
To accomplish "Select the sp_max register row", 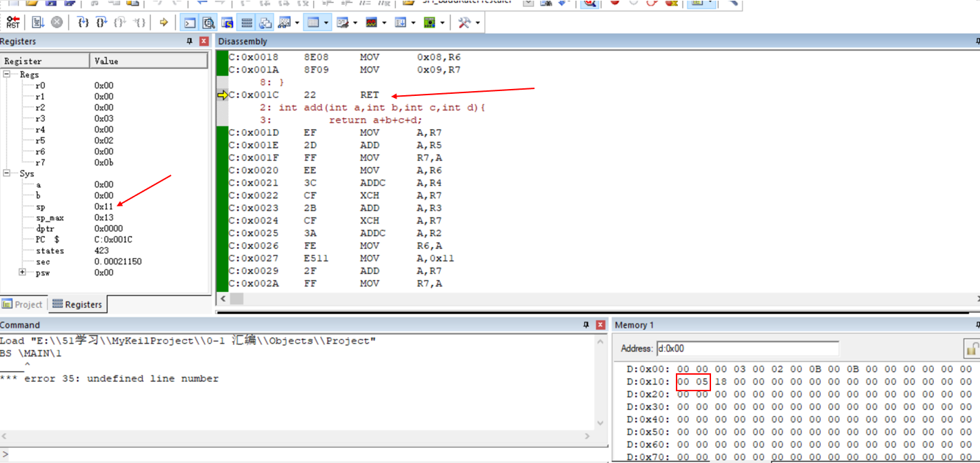I will pyautogui.click(x=104, y=217).
